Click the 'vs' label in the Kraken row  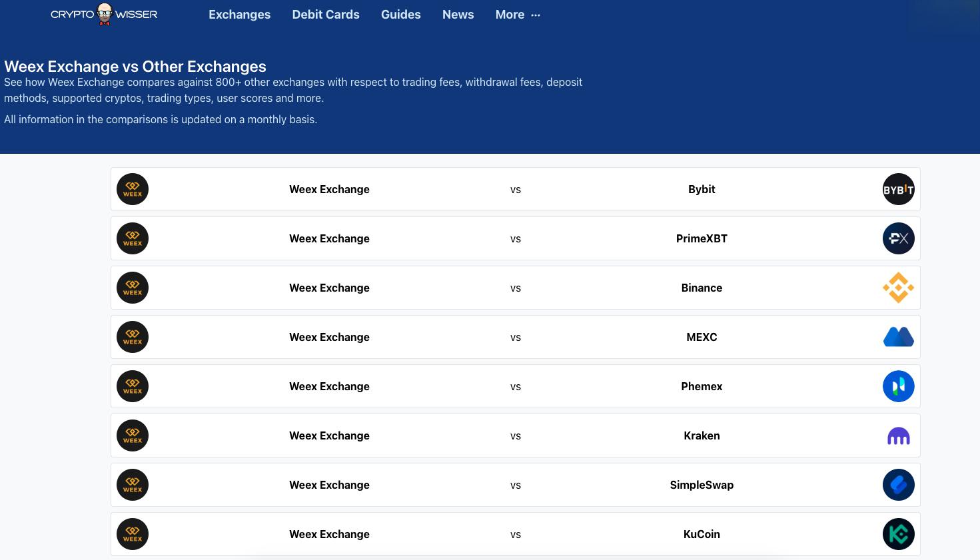516,436
